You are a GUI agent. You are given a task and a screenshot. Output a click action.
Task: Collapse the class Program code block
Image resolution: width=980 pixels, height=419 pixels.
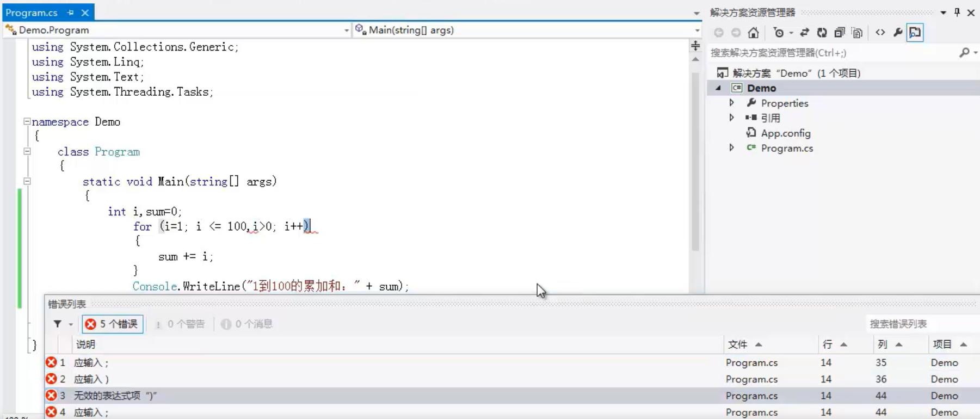pos(27,151)
